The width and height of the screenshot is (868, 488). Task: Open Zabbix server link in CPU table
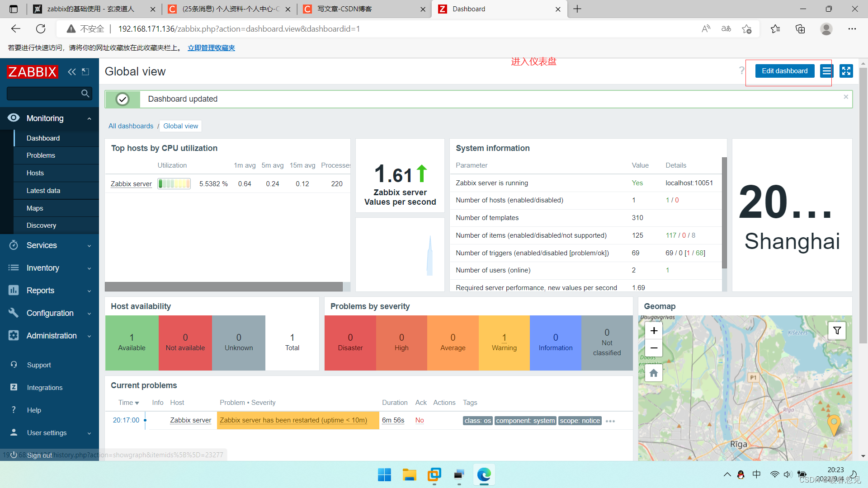coord(131,184)
